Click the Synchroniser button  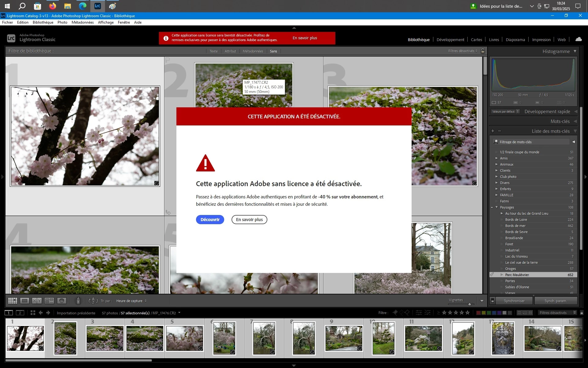[x=514, y=301]
